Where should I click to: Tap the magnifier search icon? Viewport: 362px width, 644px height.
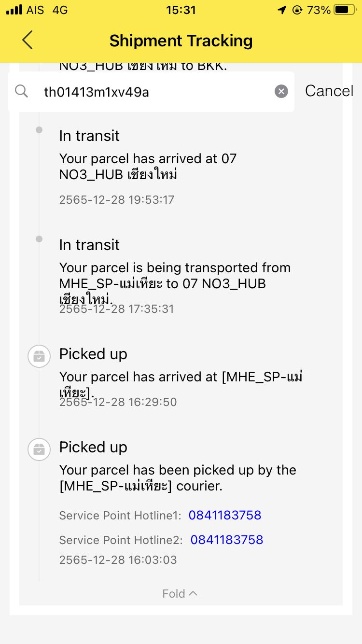click(x=21, y=91)
